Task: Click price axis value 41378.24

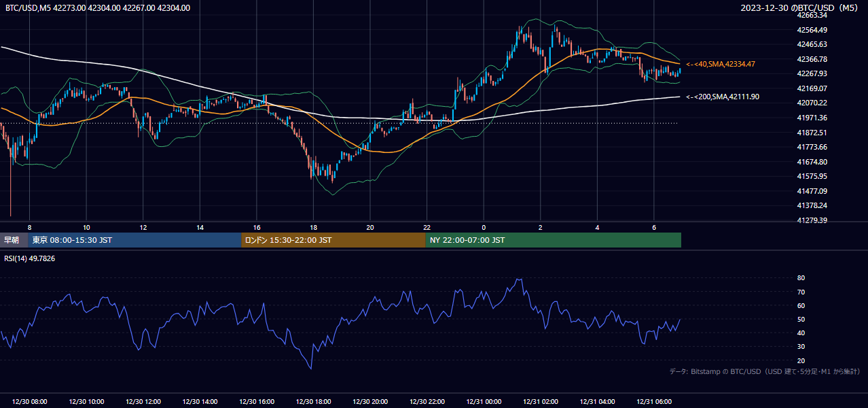Action: pyautogui.click(x=812, y=205)
